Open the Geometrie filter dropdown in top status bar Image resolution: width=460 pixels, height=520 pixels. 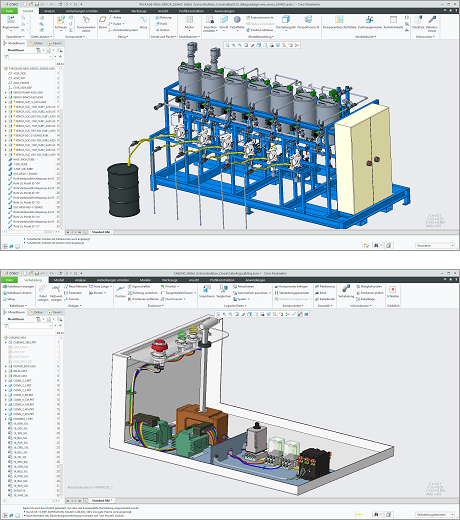coord(435,246)
